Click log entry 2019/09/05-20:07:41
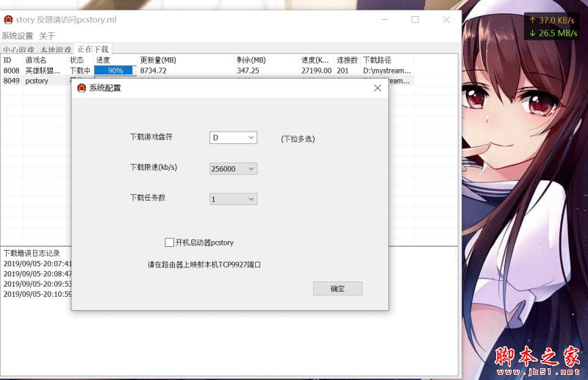This screenshot has height=380, width=588. [37, 264]
